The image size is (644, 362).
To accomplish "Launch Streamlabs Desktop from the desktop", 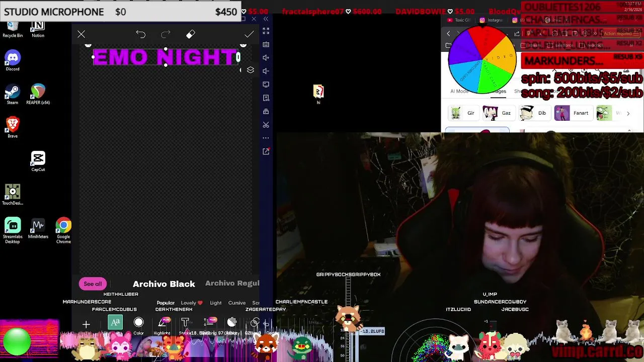I will pyautogui.click(x=13, y=231).
